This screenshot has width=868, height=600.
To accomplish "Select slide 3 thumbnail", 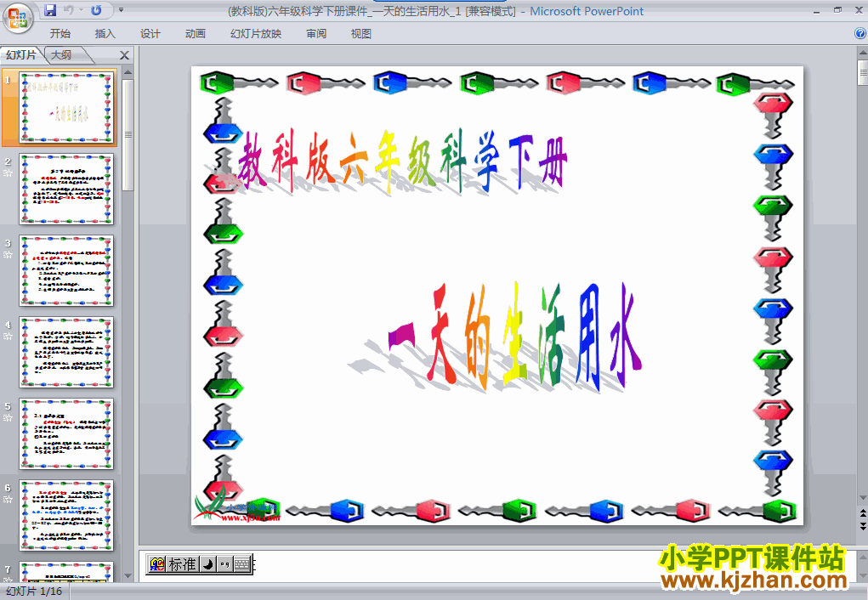I will point(66,270).
